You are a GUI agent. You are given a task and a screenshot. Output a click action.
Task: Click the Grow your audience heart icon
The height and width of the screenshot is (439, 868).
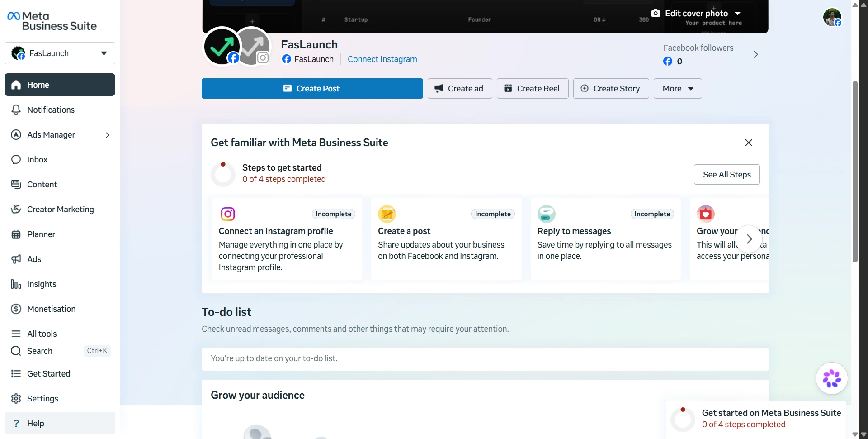706,214
